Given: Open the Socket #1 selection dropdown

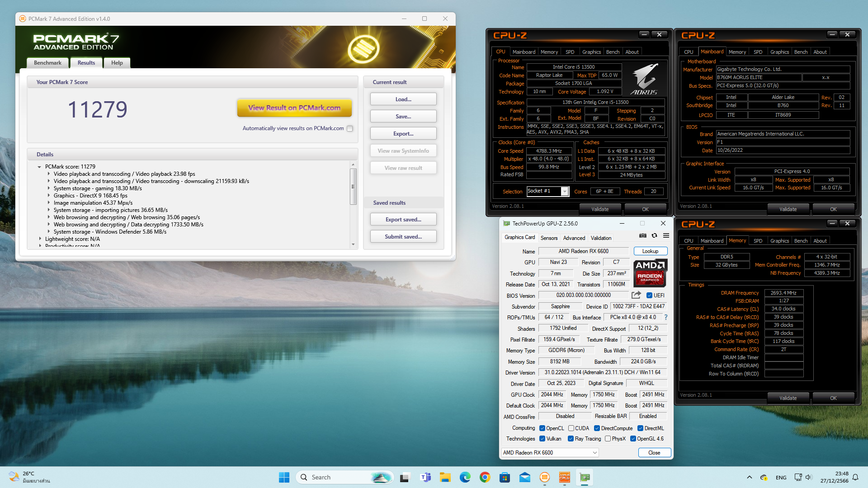Looking at the screenshot, I should click(x=565, y=192).
